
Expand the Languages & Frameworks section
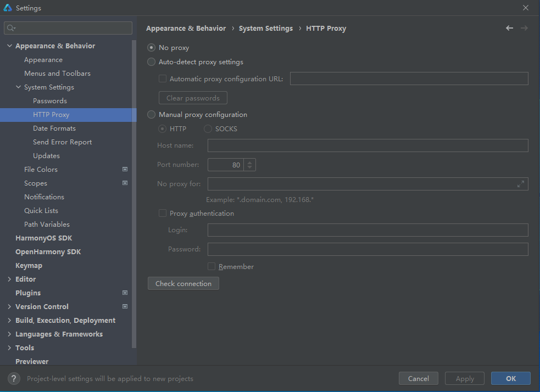pyautogui.click(x=10, y=334)
